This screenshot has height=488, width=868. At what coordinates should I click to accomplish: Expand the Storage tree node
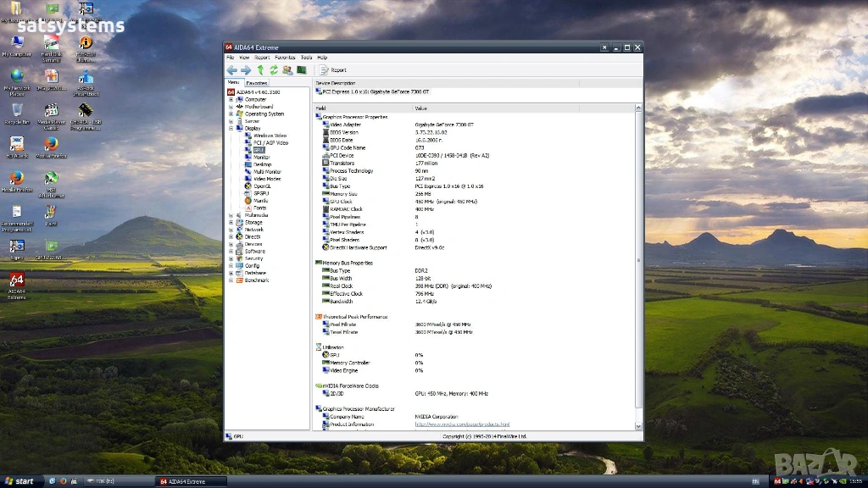coord(231,223)
